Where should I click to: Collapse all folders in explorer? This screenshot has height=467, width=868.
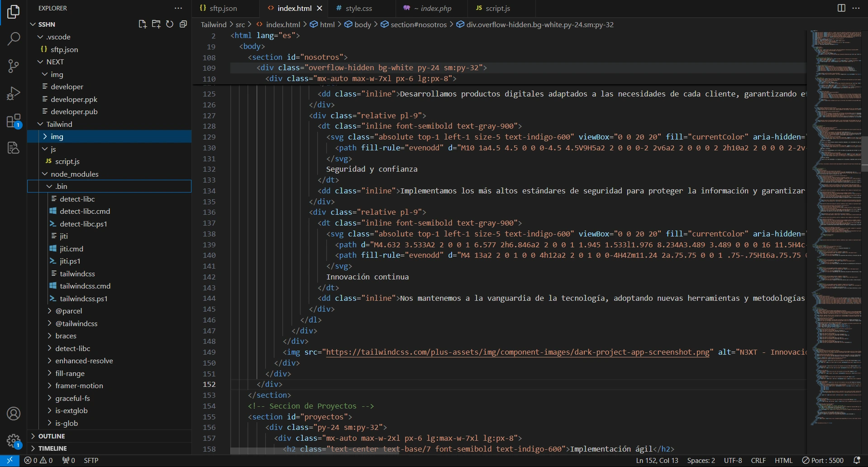[183, 24]
